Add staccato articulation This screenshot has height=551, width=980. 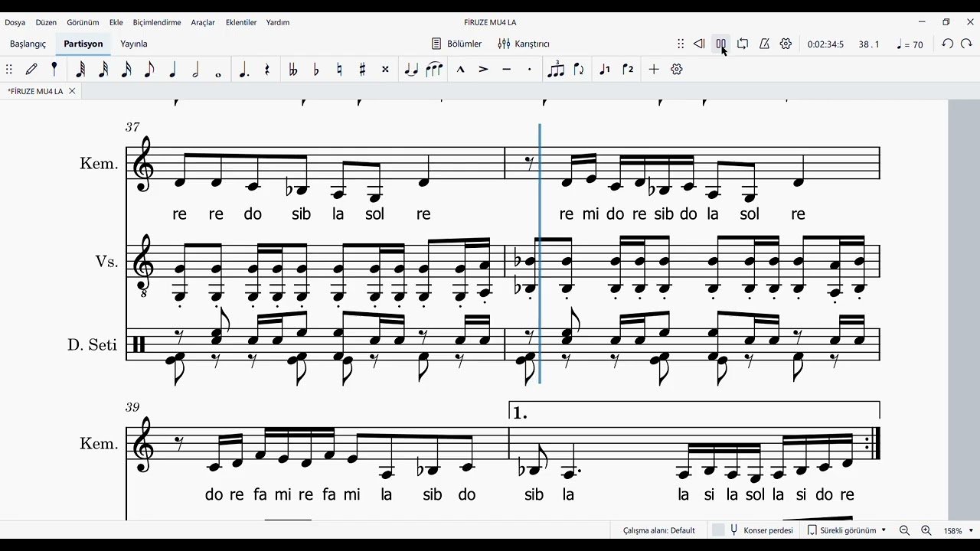(x=529, y=69)
